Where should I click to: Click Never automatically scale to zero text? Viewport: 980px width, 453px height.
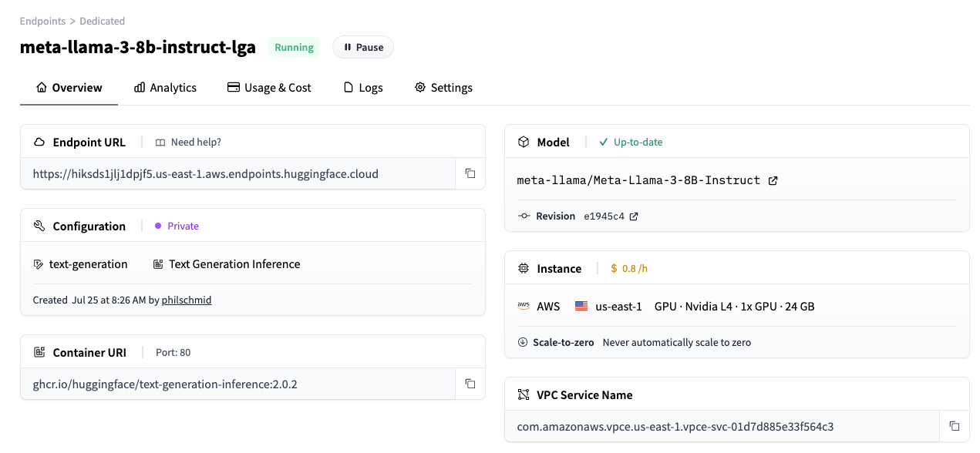coord(676,342)
